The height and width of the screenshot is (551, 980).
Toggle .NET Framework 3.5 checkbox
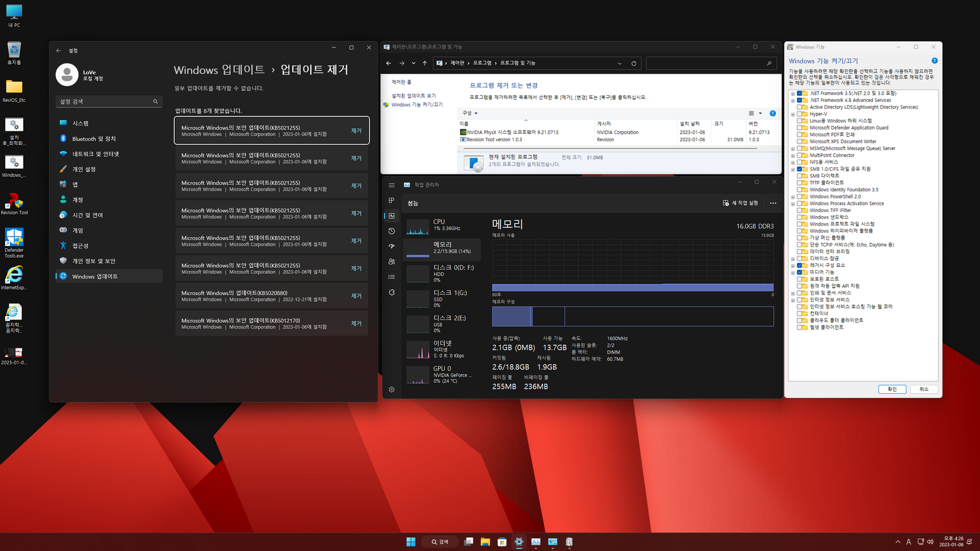[x=800, y=94]
